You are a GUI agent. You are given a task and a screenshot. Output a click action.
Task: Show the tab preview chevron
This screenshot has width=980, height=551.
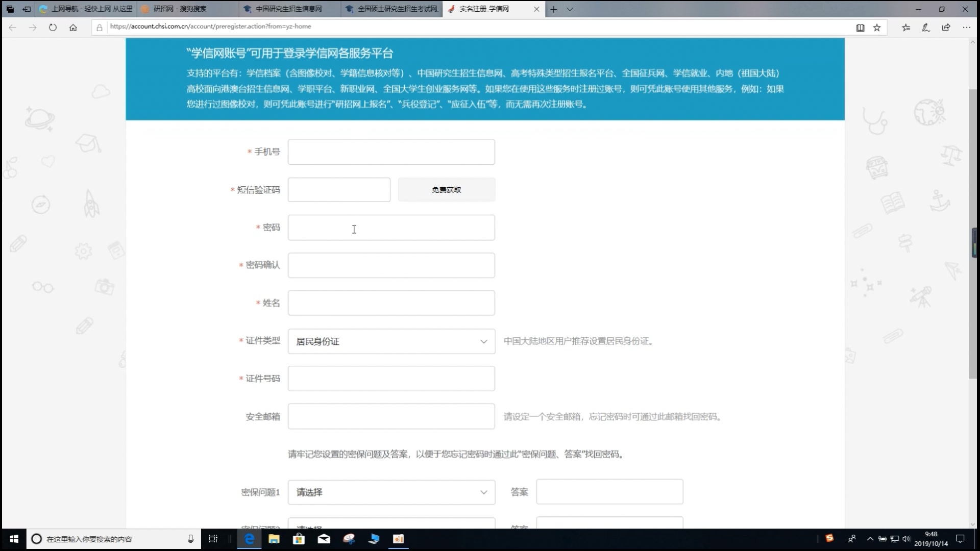(570, 9)
